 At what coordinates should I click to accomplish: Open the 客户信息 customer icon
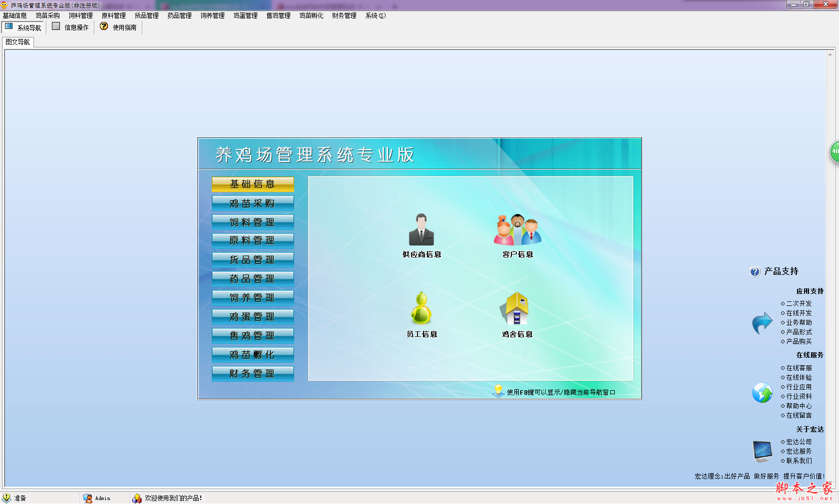pyautogui.click(x=517, y=231)
